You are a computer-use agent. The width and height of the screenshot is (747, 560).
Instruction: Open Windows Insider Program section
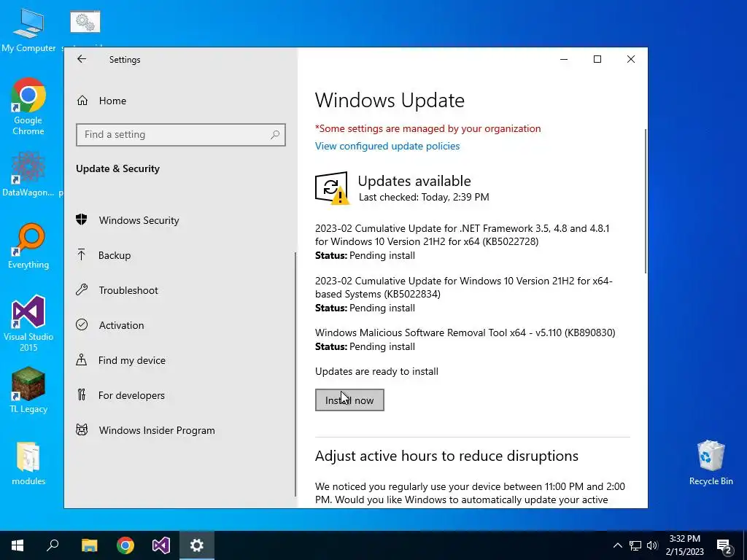[x=181, y=430]
